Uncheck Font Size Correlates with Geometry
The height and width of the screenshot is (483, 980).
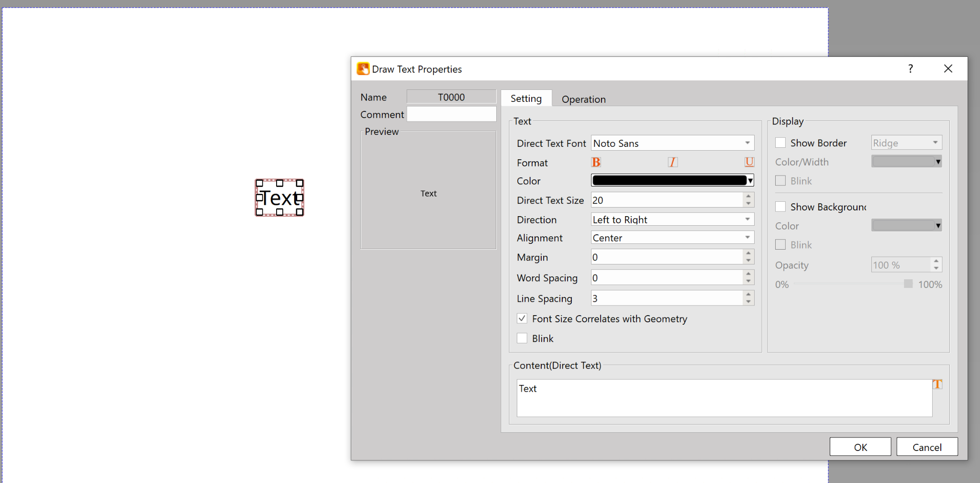tap(522, 318)
